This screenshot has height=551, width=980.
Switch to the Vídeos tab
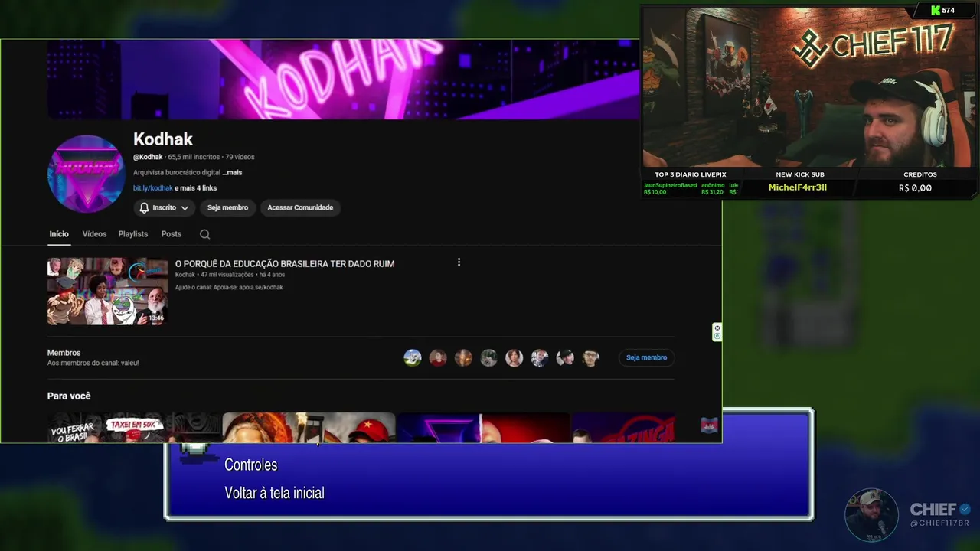94,234
